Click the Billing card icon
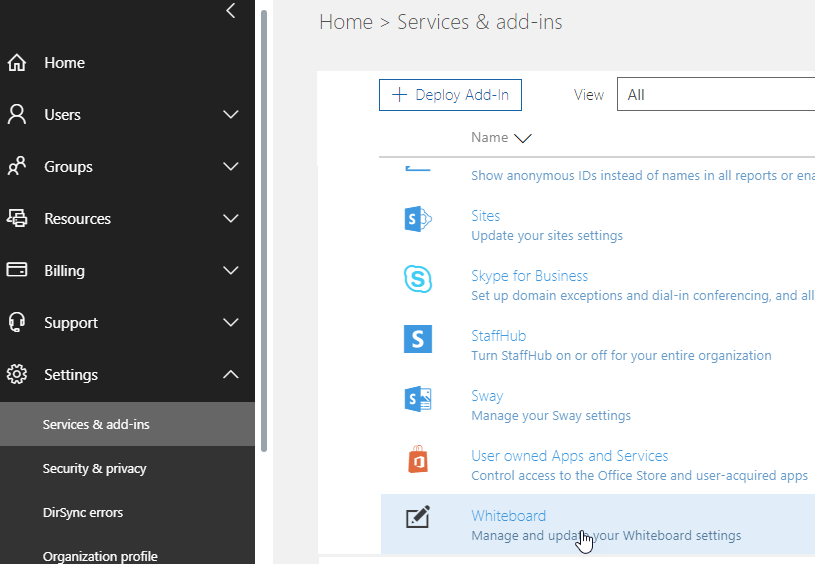This screenshot has width=815, height=564. point(17,271)
